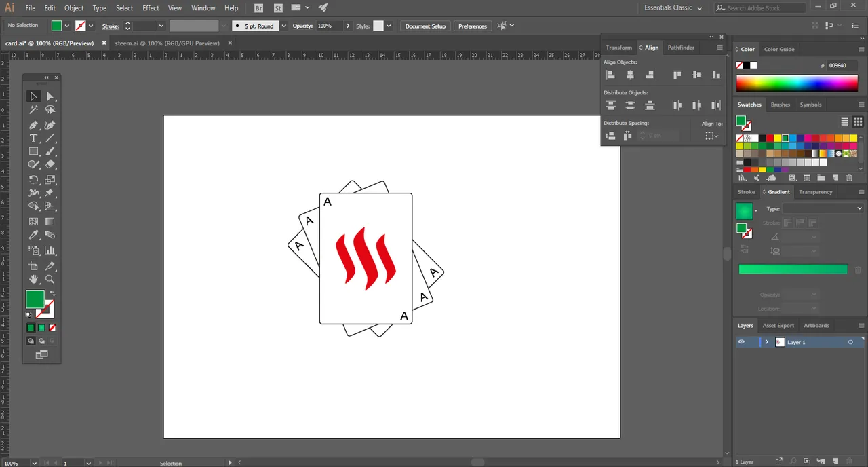Screen dimensions: 868x467
Task: Switch to the Brushes tab
Action: pyautogui.click(x=781, y=105)
